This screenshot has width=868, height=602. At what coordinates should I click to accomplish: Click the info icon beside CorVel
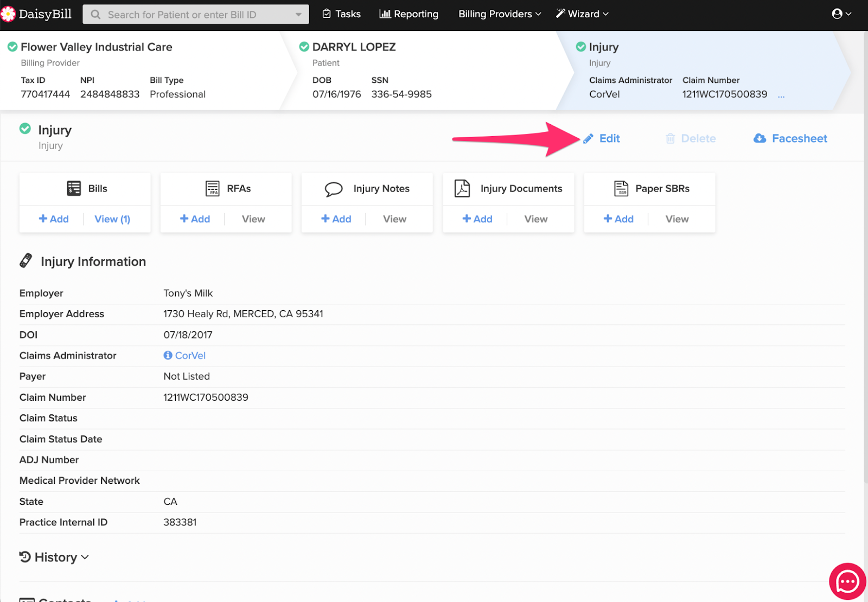pyautogui.click(x=168, y=355)
